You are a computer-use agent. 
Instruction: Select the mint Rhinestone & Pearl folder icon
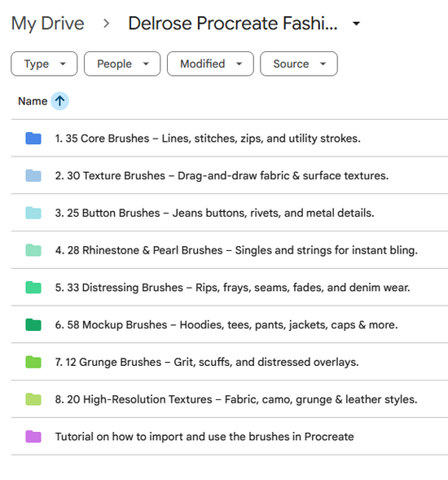coord(33,250)
